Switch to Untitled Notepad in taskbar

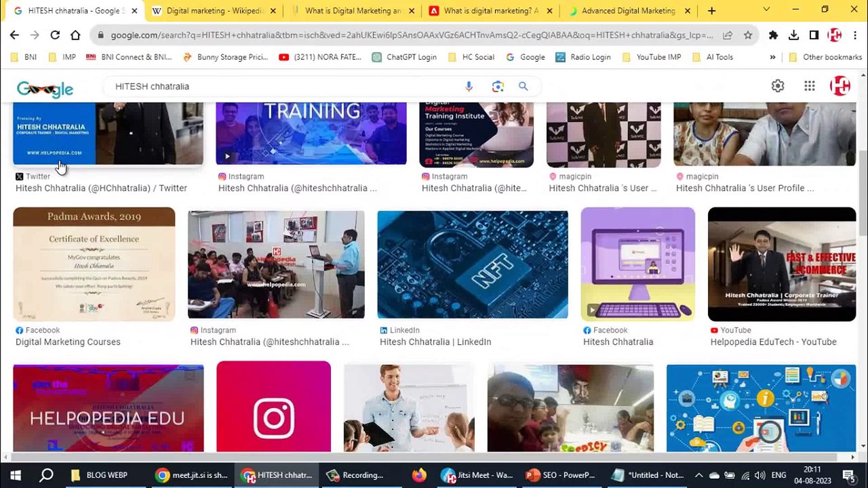tap(647, 475)
